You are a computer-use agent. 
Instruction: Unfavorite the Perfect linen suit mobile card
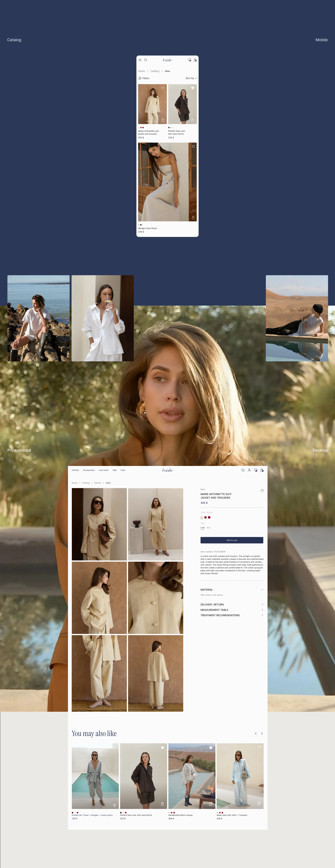(193, 88)
